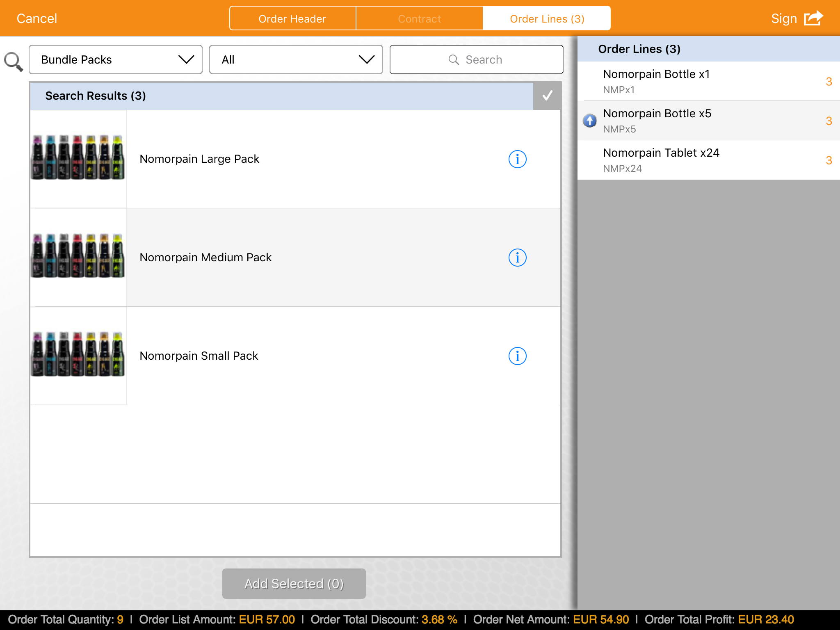Select the Order Lines (3) tab
Image resolution: width=840 pixels, height=630 pixels.
coord(547,19)
